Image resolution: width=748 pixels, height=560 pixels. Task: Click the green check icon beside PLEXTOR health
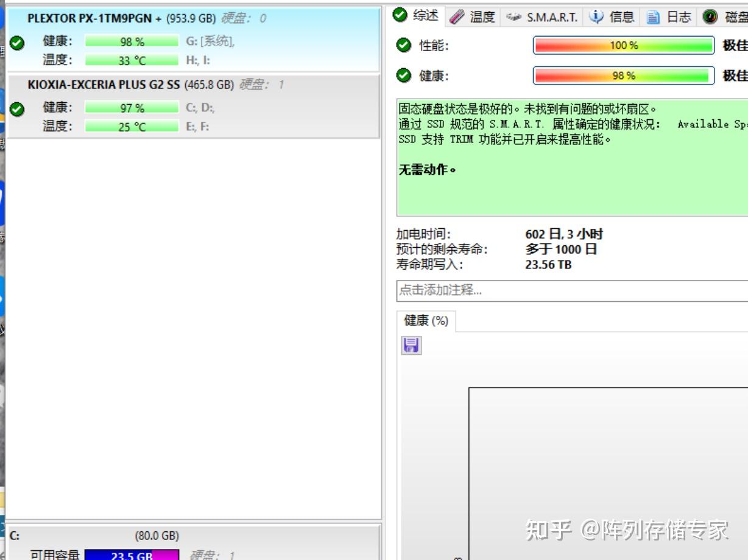(18, 43)
